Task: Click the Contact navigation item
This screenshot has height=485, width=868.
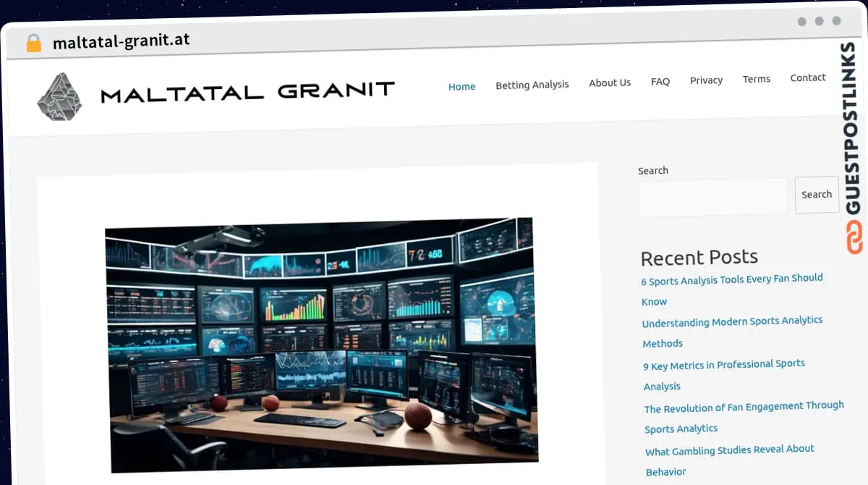Action: (807, 77)
